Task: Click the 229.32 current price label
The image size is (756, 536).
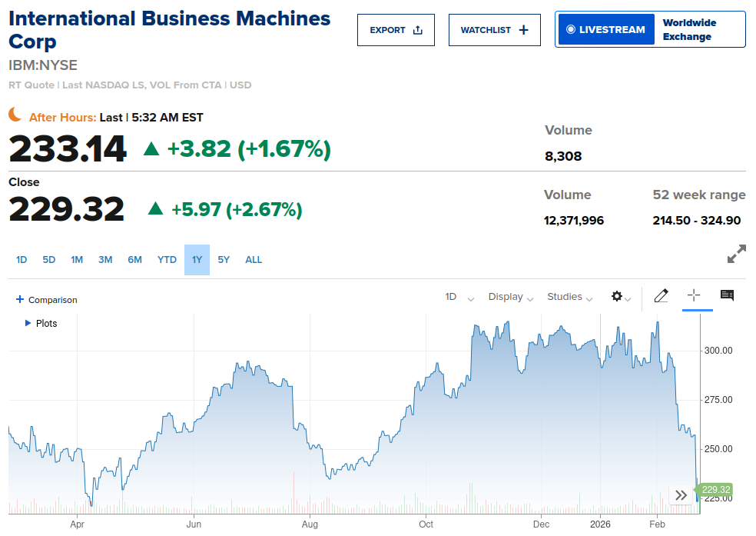Action: pos(714,490)
